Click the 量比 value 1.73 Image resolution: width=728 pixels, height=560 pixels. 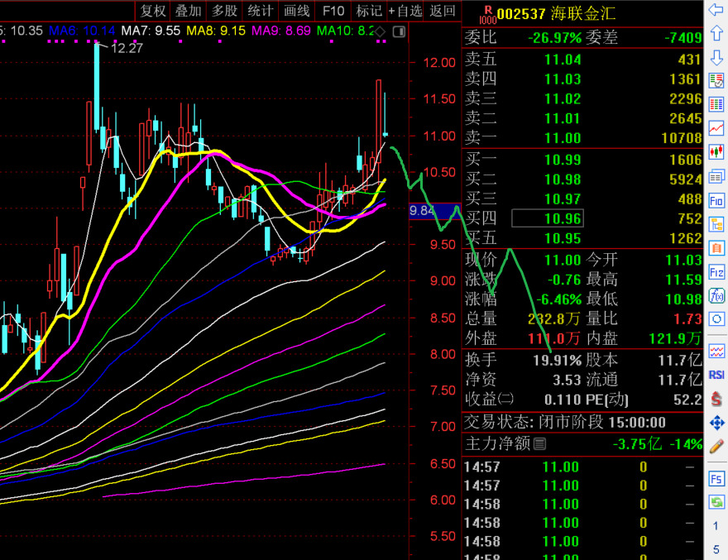687,319
